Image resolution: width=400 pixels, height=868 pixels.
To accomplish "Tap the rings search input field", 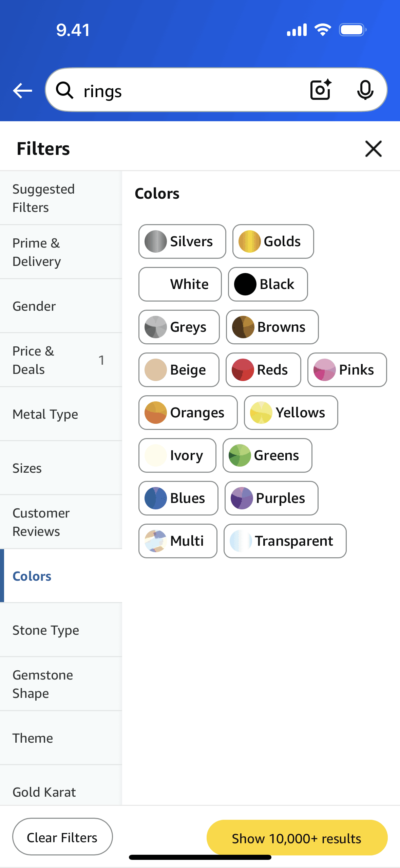I will point(190,91).
